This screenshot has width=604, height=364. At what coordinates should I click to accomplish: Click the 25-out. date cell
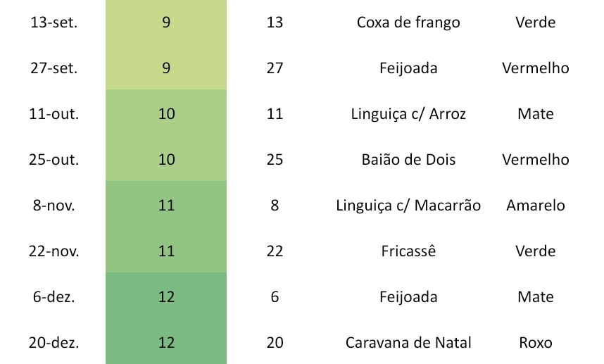pyautogui.click(x=54, y=159)
